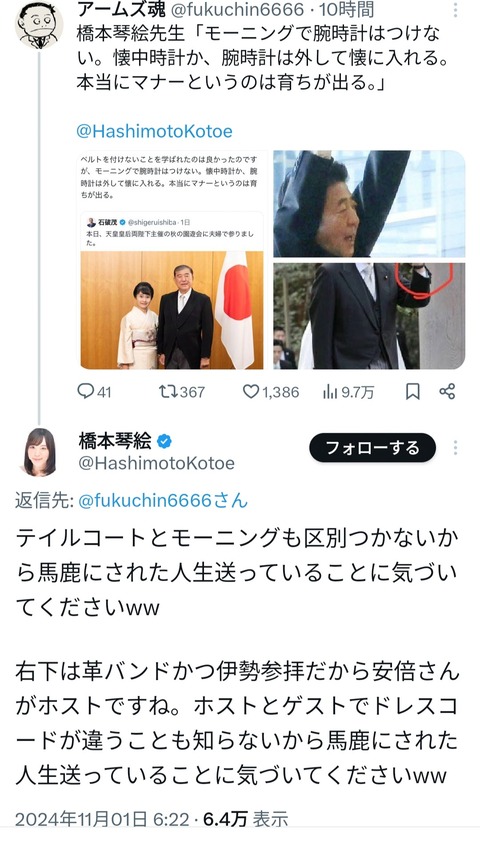Bookmark the アームズ魂 tweet
Image resolution: width=480 pixels, height=842 pixels.
(x=412, y=391)
